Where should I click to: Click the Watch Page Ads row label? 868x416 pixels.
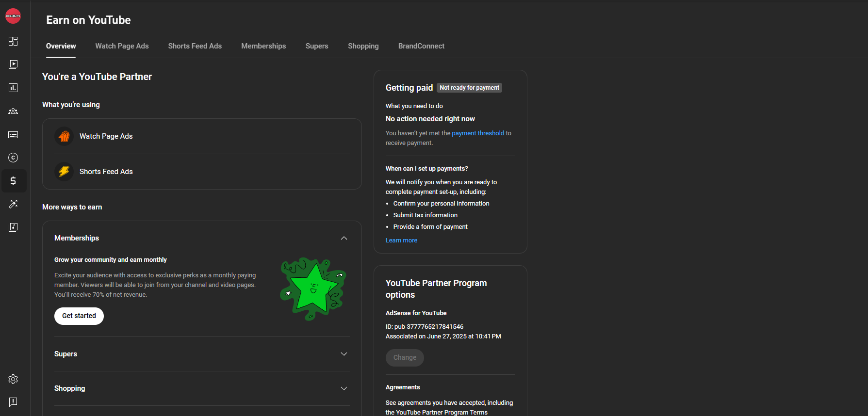[x=106, y=136]
